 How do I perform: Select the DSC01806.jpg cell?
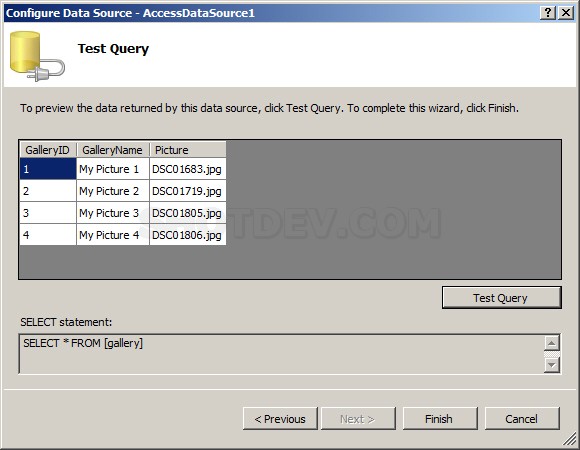[188, 234]
